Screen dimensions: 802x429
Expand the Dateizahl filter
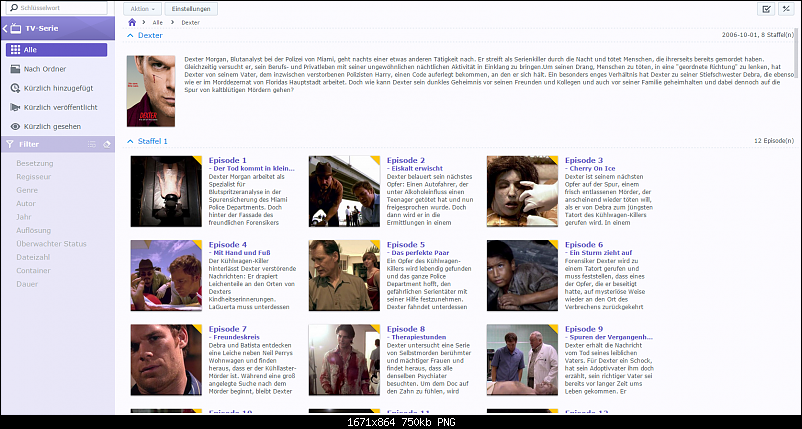[33, 257]
